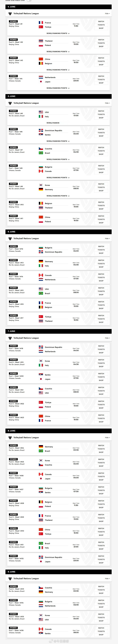The width and height of the screenshot is (118, 644).
Task: Click the France flag in match #1
Action: point(41,23)
